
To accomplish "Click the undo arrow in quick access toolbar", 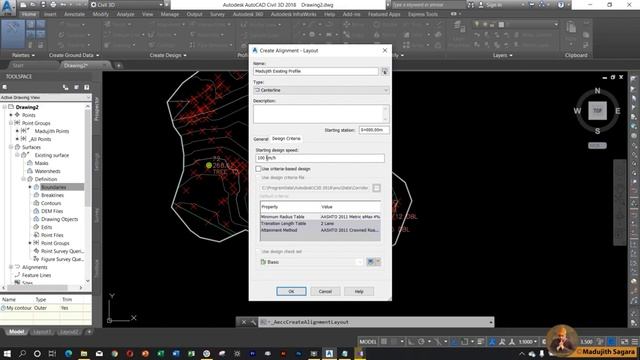I will 64,5.
